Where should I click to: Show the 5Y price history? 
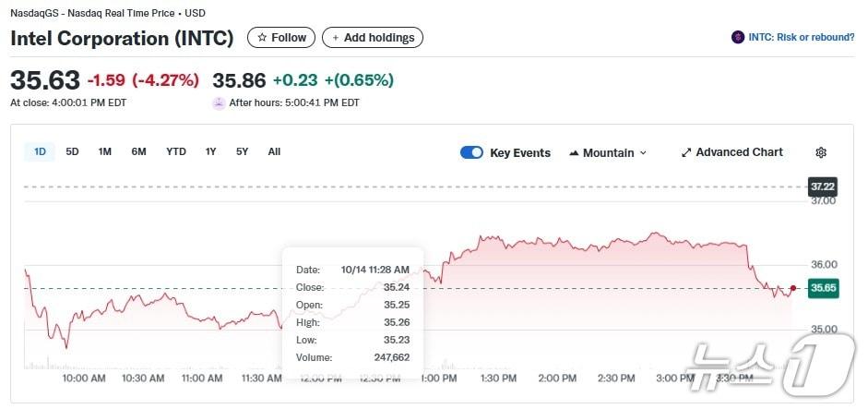242,152
